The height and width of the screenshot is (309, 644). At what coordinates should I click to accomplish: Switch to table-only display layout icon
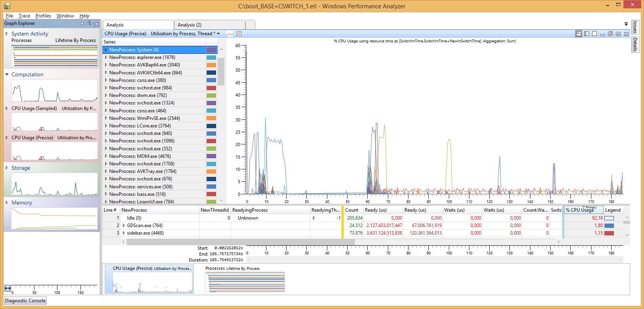pyautogui.click(x=595, y=34)
